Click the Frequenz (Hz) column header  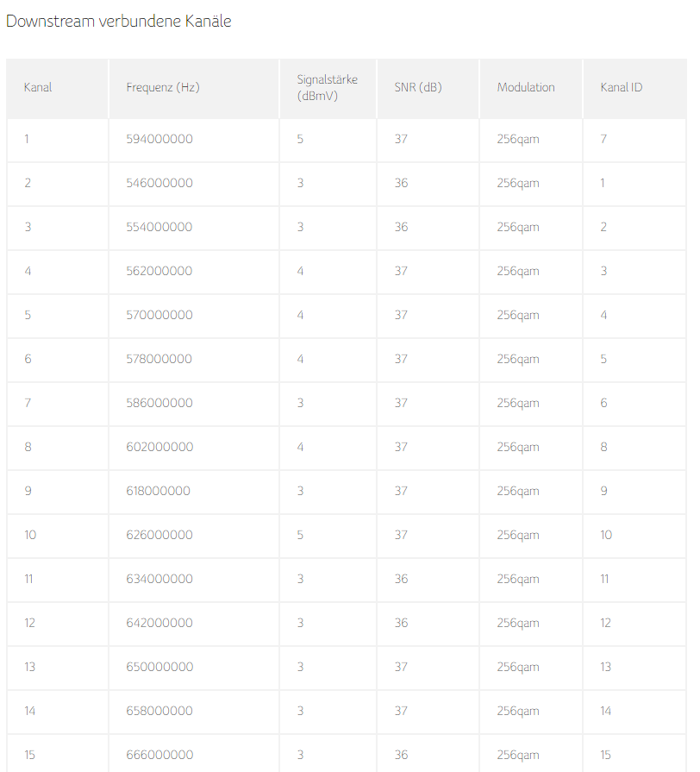pyautogui.click(x=163, y=87)
